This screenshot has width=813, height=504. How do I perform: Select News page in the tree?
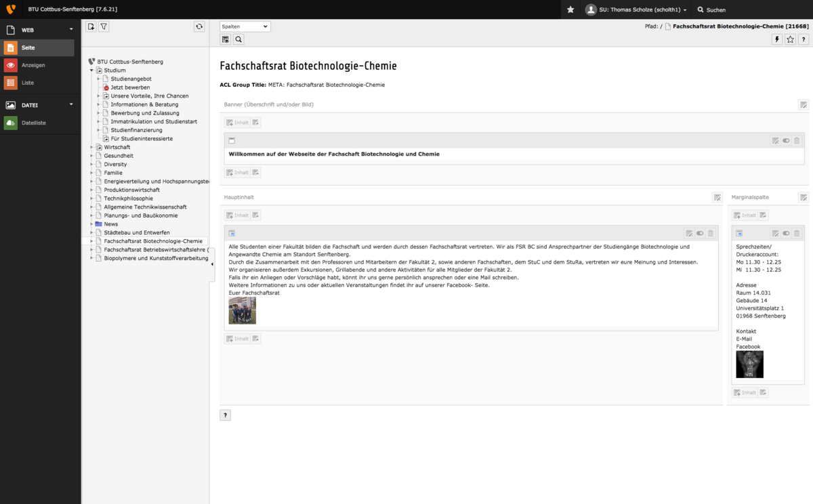click(x=110, y=224)
